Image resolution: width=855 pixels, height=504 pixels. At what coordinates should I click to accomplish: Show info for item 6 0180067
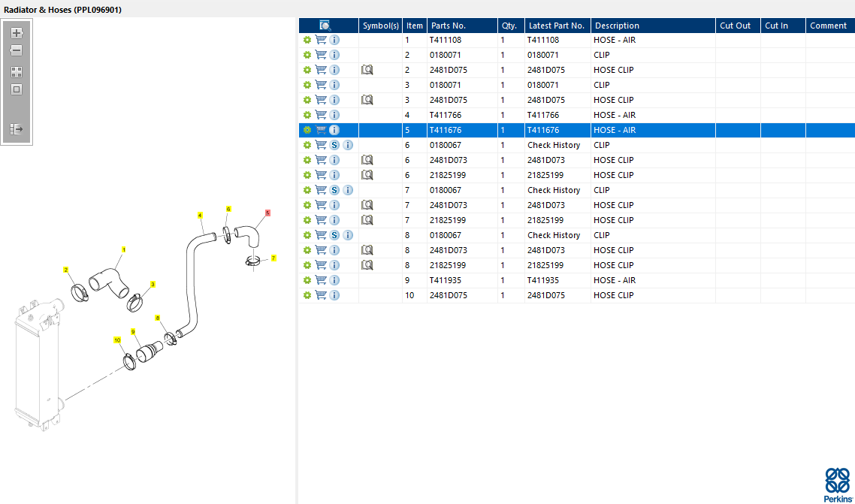[348, 145]
